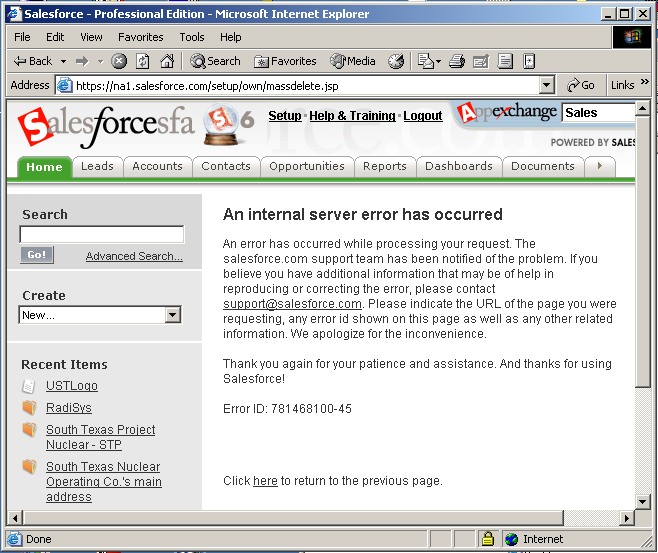Click the Messenger toolbar icon
Viewport: 658px width, 553px height.
click(x=529, y=61)
